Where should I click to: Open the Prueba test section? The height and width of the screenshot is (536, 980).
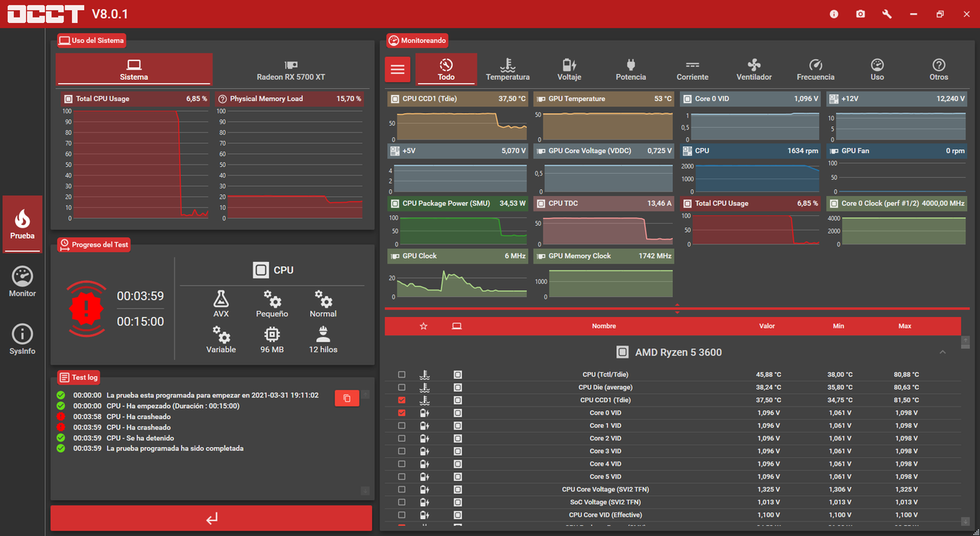pos(22,224)
